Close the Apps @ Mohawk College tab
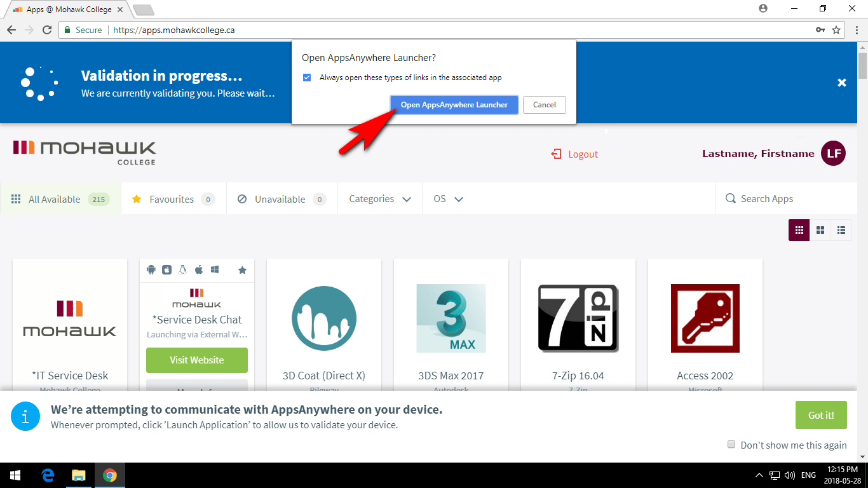868x488 pixels. pos(120,10)
